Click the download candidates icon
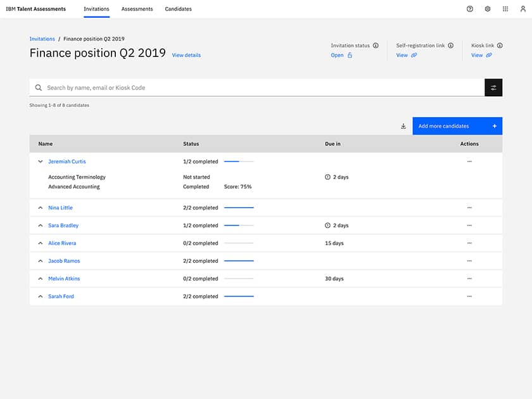Screen dimensions: 532x399 (x=403, y=125)
